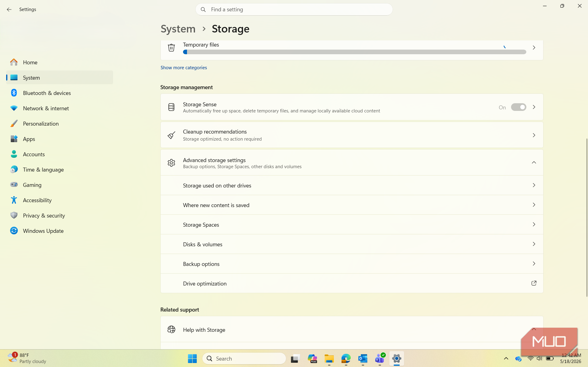This screenshot has height=367, width=588.
Task: Open Outlook from the taskbar
Action: tap(363, 358)
